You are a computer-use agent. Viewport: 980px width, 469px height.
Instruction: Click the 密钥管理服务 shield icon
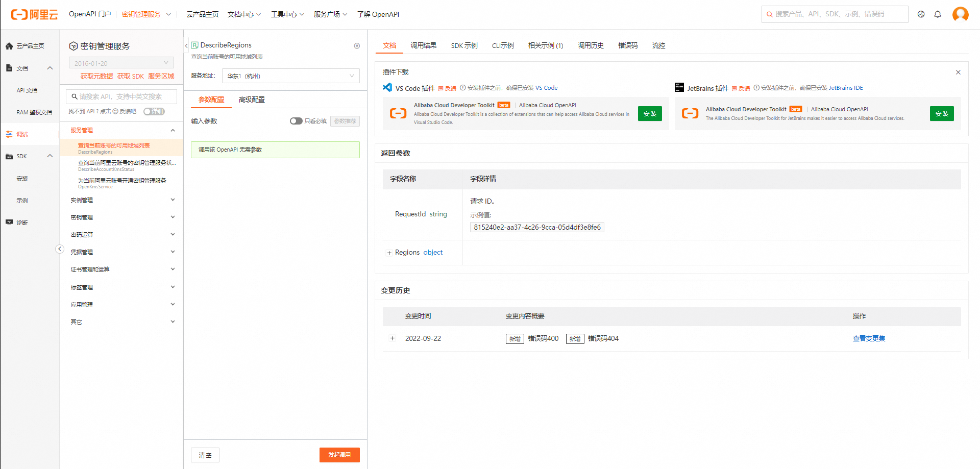pyautogui.click(x=73, y=46)
